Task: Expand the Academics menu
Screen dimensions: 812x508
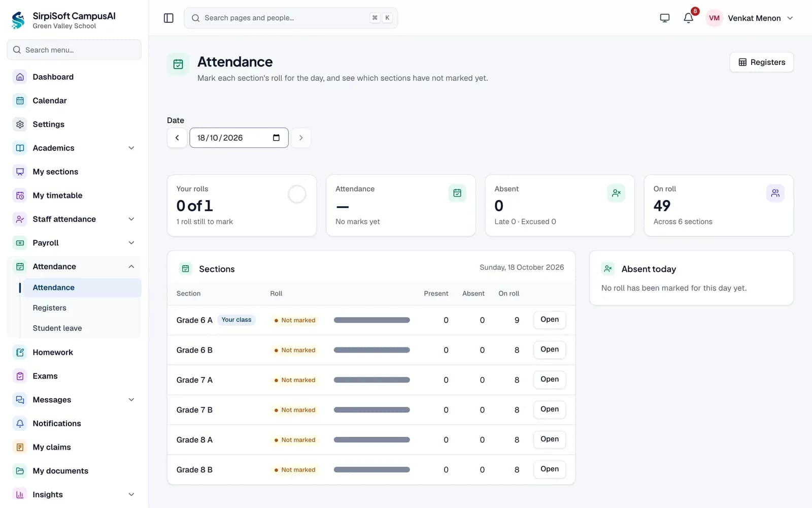Action: [74, 148]
